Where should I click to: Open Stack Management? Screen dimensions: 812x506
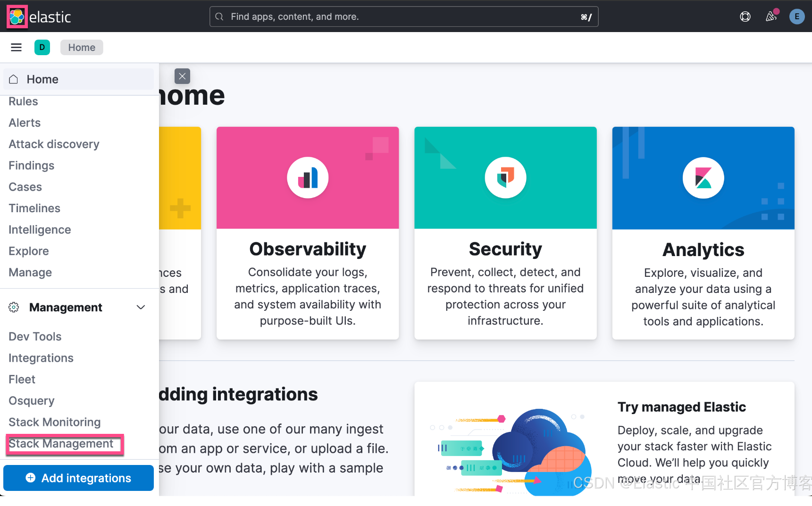61,444
